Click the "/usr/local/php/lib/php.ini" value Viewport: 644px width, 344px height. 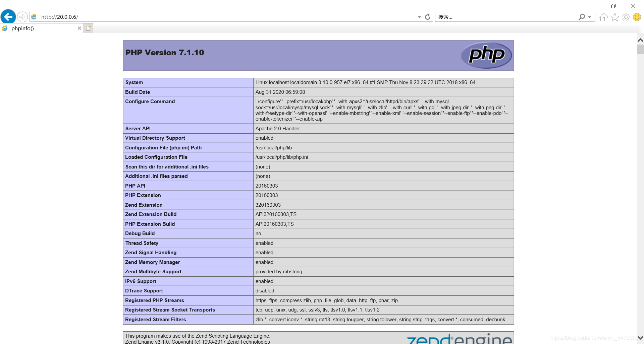click(282, 157)
